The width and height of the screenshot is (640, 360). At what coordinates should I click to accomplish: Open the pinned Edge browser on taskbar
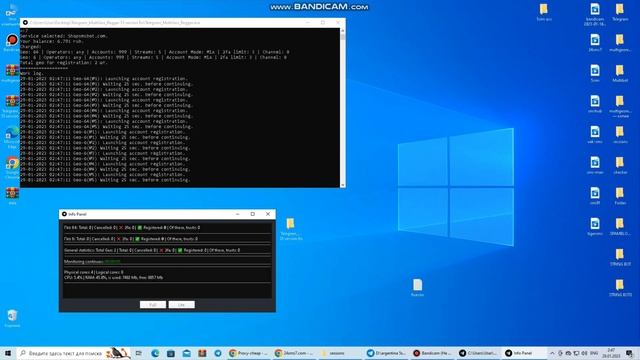(155, 353)
